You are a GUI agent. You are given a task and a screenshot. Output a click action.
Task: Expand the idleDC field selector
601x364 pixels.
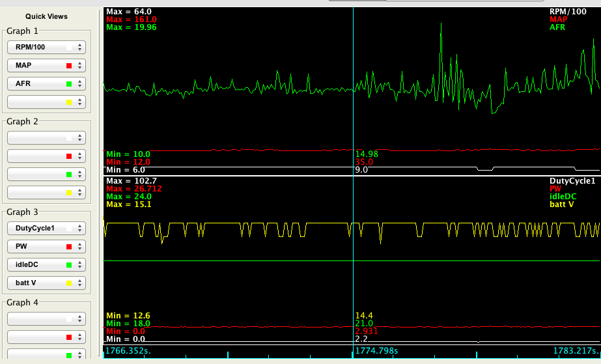(x=46, y=265)
